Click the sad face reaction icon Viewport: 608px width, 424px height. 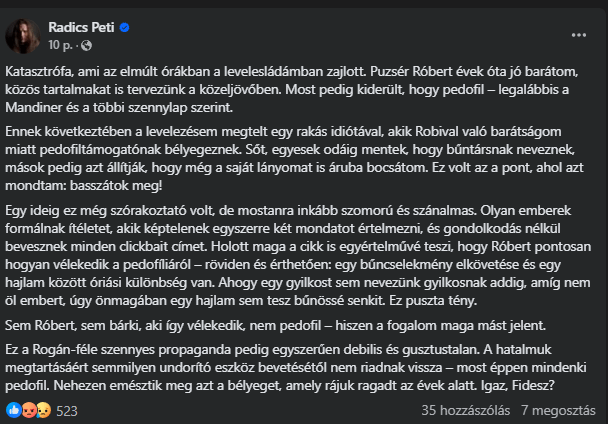click(43, 410)
